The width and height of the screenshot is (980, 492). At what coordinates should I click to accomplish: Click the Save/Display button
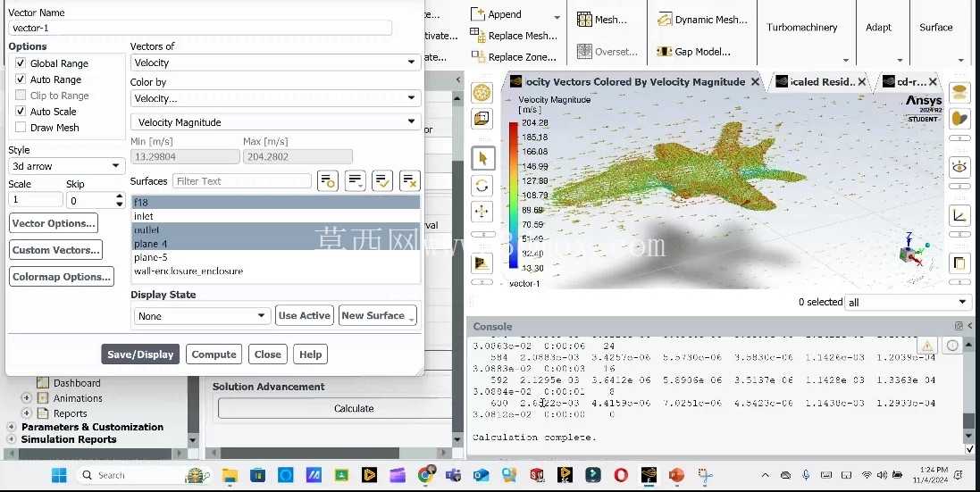[x=140, y=354]
